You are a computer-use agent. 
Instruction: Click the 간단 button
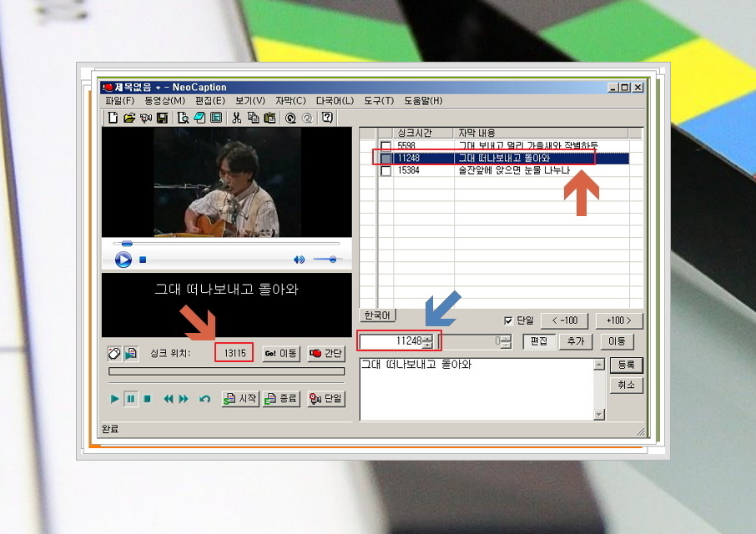click(326, 353)
